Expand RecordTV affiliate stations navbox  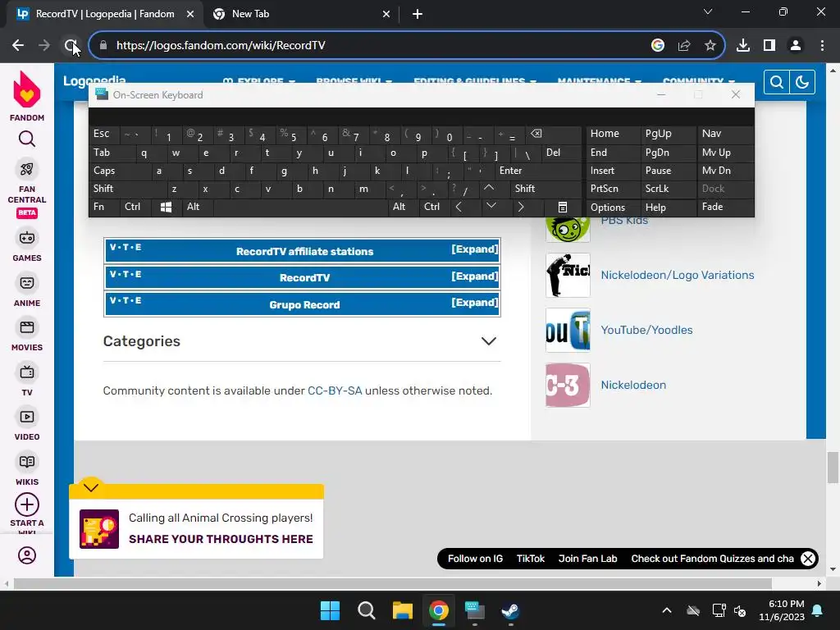click(x=474, y=249)
